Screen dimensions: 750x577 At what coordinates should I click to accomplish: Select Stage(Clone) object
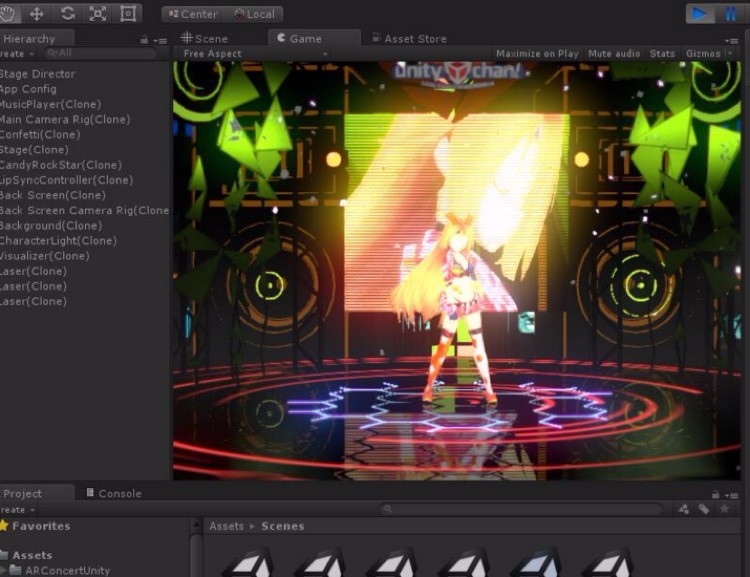coord(34,149)
